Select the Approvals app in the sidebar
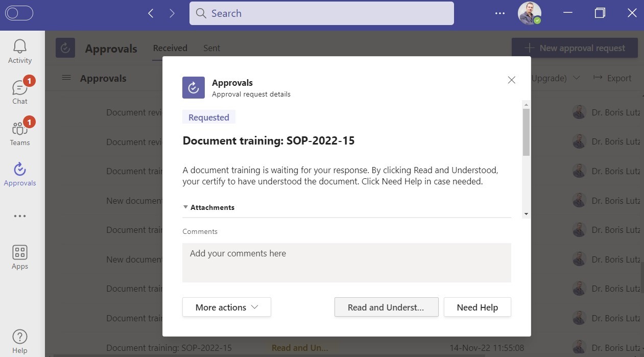The height and width of the screenshot is (357, 644). click(20, 174)
